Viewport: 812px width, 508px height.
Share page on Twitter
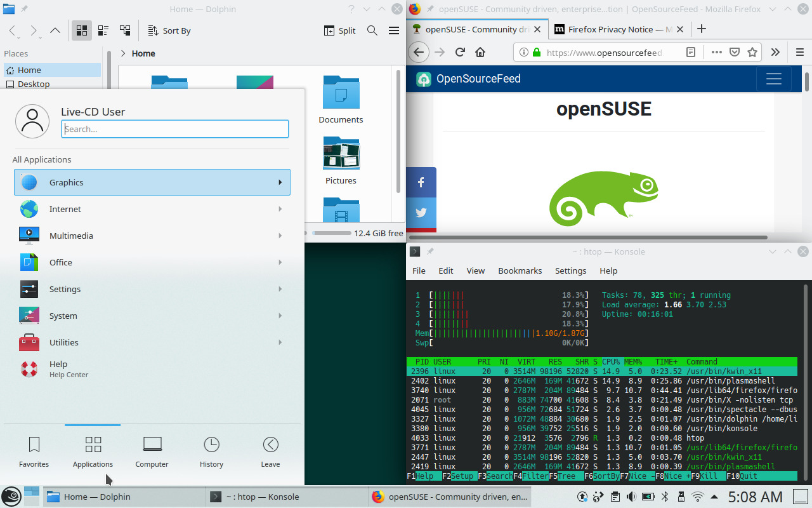421,213
